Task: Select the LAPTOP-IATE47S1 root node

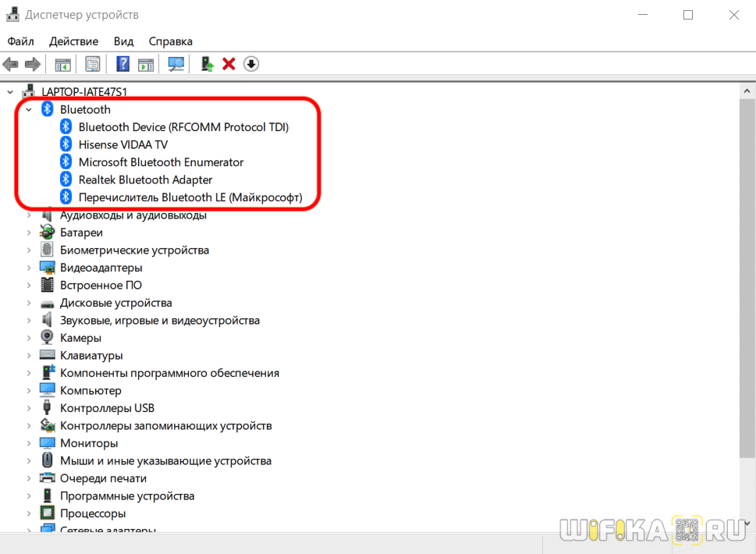Action: pos(83,91)
